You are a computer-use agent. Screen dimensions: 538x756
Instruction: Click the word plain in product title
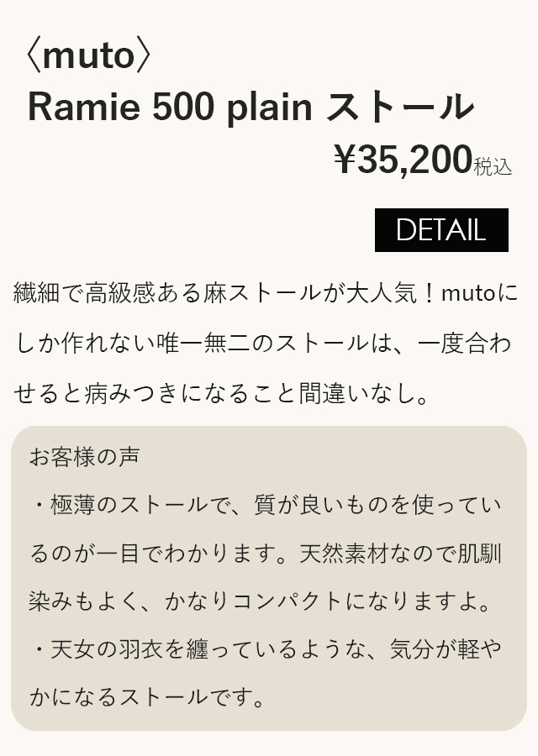[269, 108]
